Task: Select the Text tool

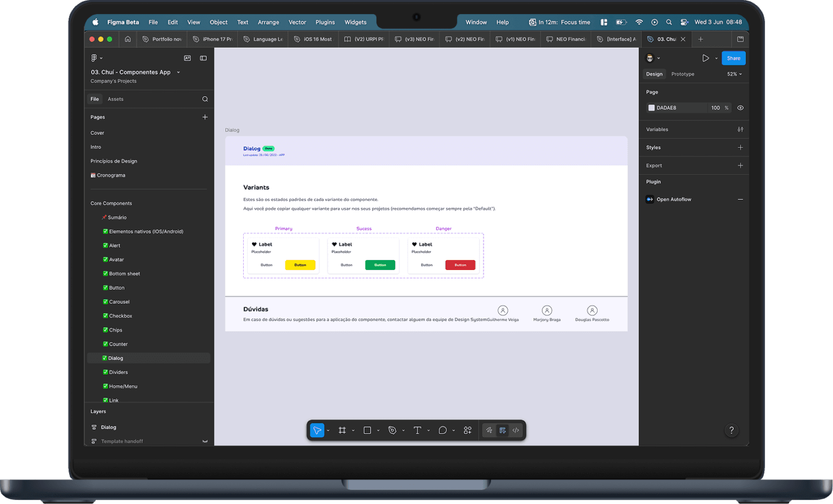Action: (x=418, y=430)
